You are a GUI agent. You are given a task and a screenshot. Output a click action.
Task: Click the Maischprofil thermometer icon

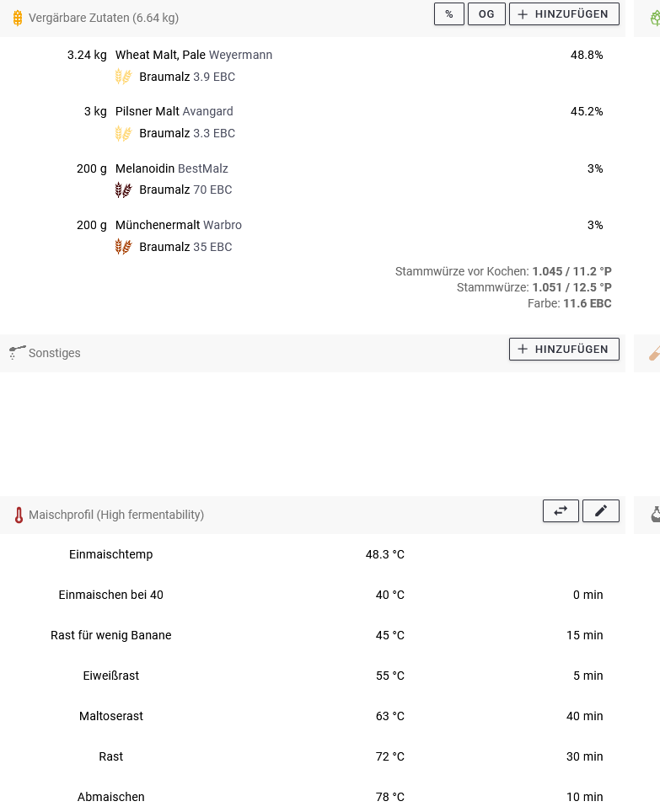(19, 515)
